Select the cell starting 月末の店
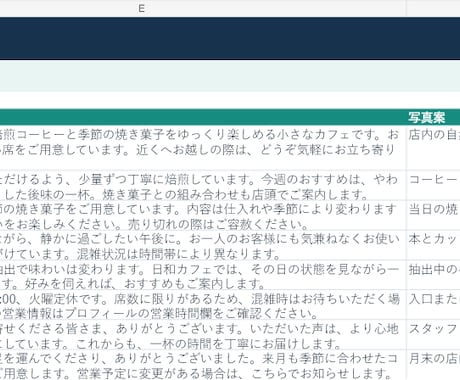Image resolution: width=460 pixels, height=380 pixels. point(433,365)
